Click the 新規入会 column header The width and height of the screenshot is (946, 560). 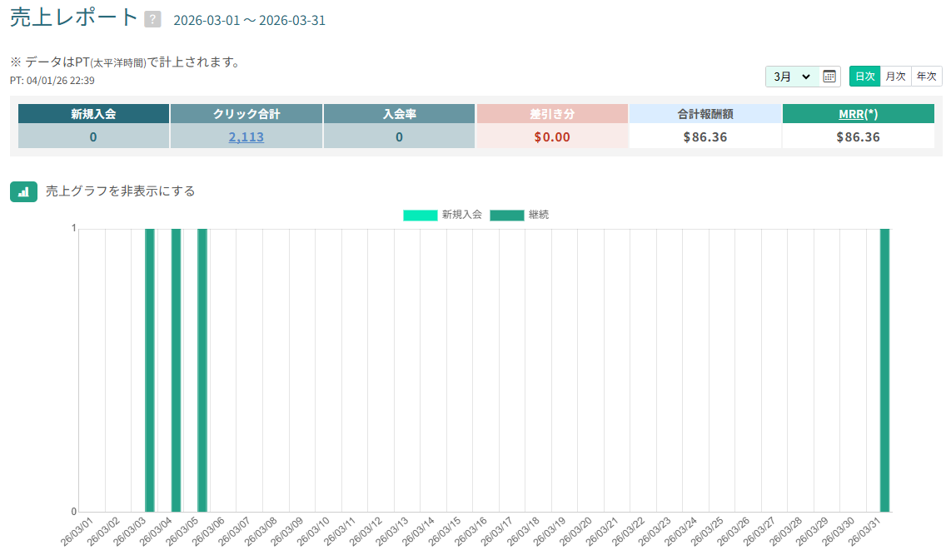(93, 114)
